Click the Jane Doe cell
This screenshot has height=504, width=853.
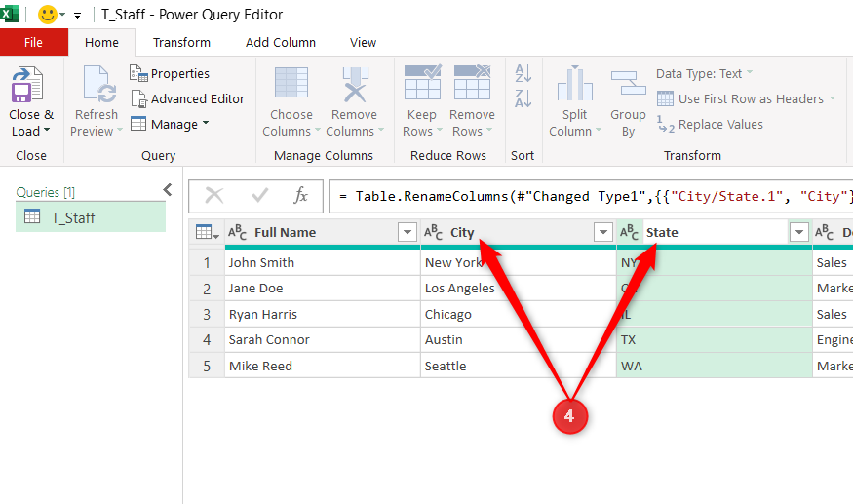tap(323, 289)
